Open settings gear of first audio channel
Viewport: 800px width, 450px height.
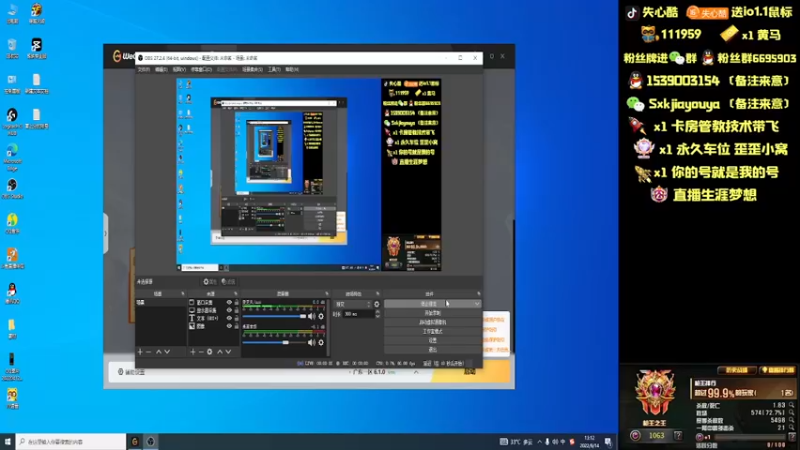tap(321, 316)
